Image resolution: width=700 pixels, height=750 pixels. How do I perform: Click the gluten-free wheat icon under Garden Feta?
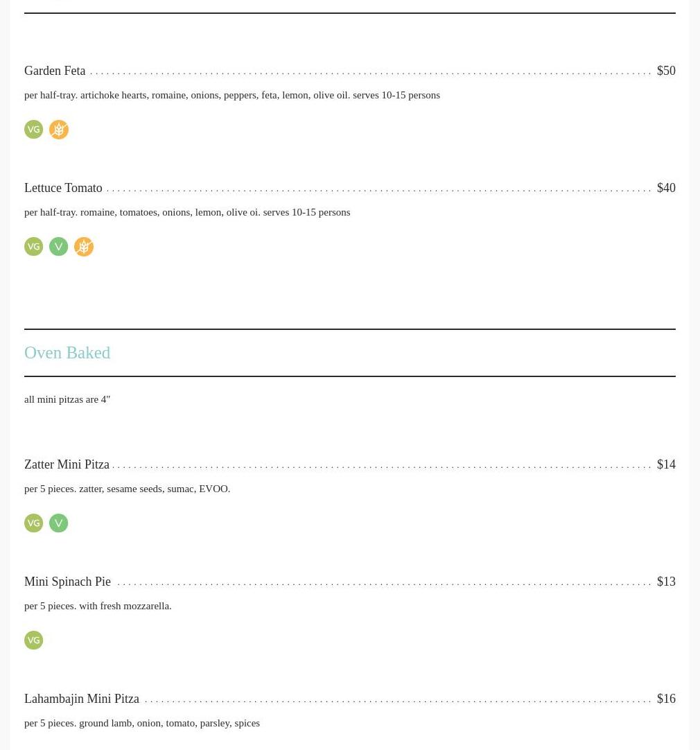(x=59, y=130)
